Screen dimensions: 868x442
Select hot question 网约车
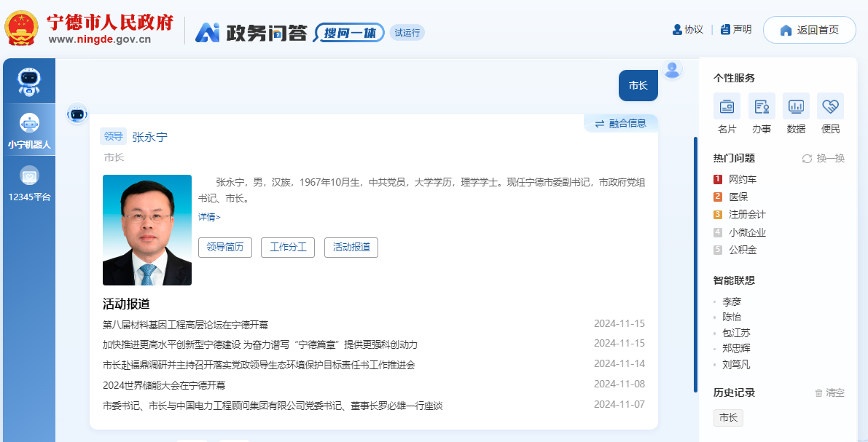743,179
